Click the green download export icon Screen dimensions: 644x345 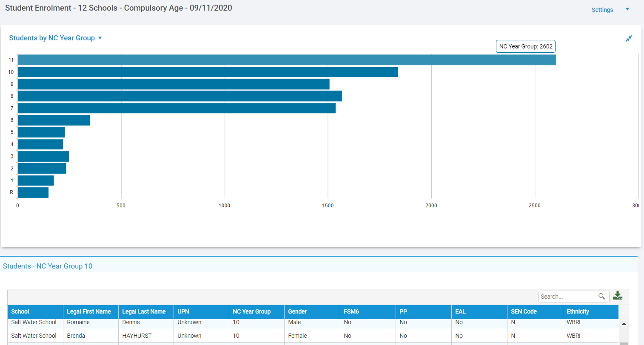pos(618,296)
